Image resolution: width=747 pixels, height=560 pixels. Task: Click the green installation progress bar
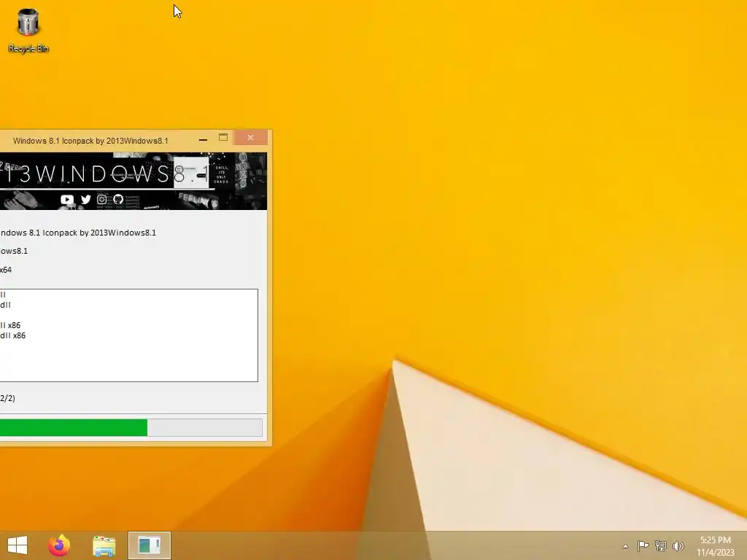coord(131,427)
